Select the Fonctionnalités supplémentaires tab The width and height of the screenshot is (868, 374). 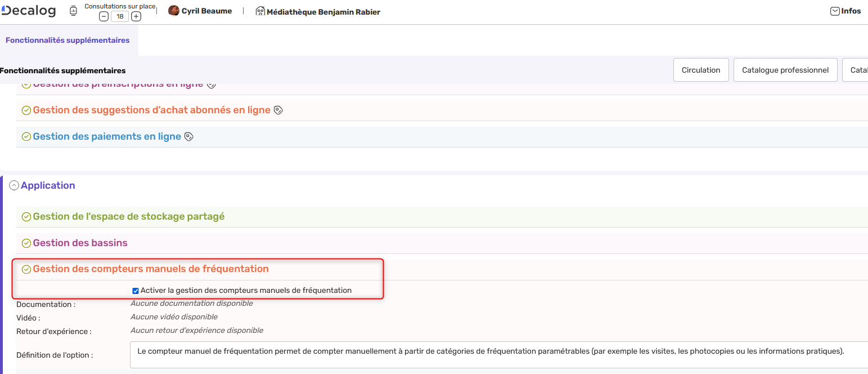click(x=68, y=41)
